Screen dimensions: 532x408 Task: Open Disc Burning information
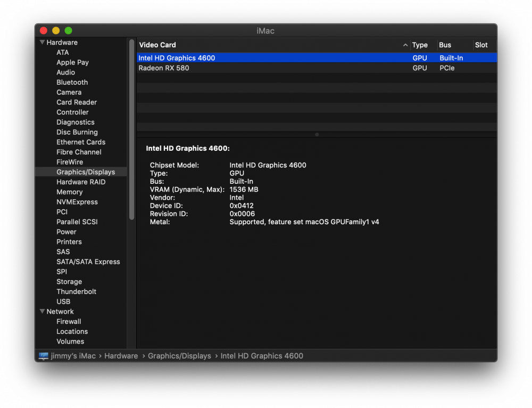[77, 132]
